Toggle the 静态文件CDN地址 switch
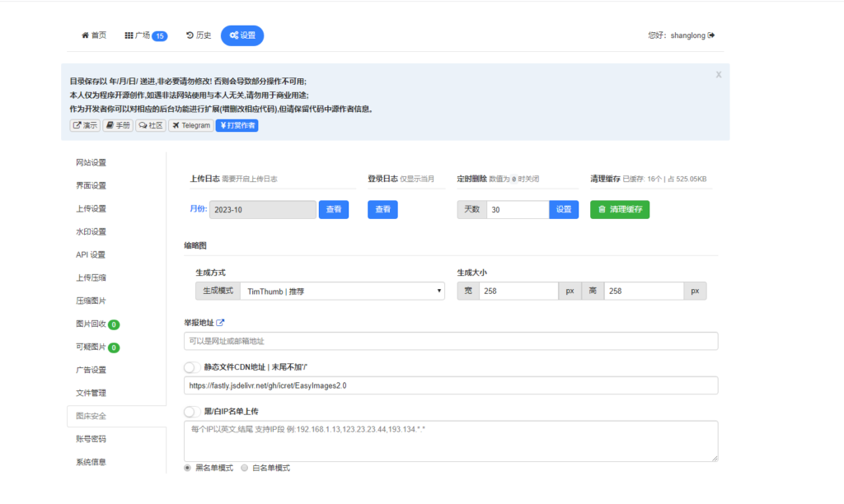Screen dimensions: 844x504 click(191, 367)
